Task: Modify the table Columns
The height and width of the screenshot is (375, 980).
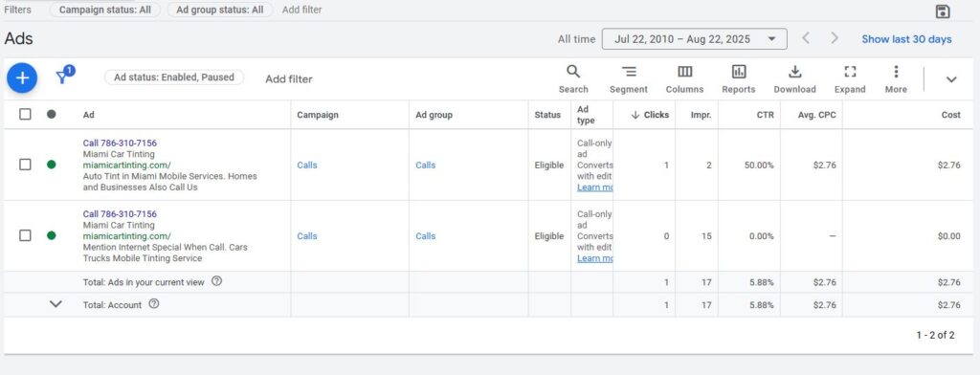Action: (684, 79)
